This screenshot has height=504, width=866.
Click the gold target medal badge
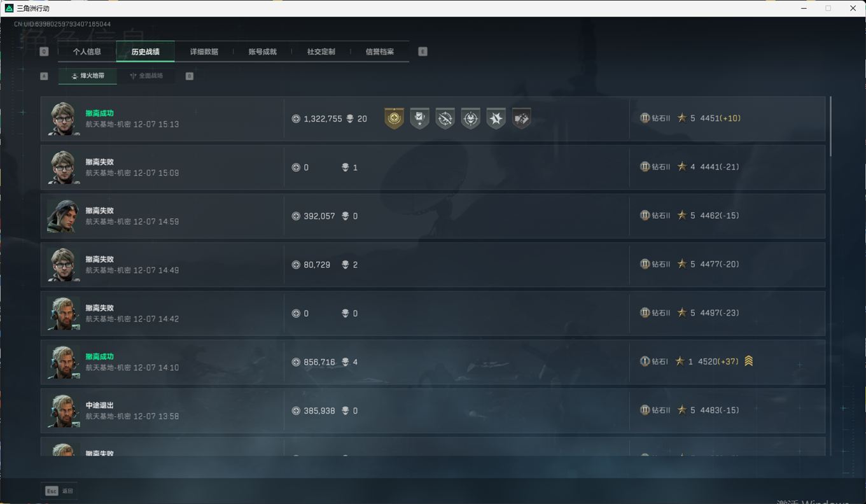point(394,118)
